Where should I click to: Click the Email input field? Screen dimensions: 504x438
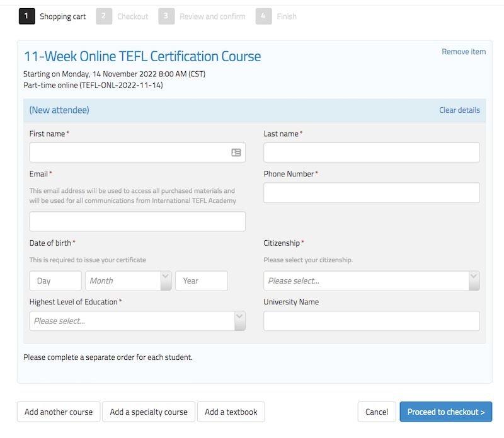[137, 221]
